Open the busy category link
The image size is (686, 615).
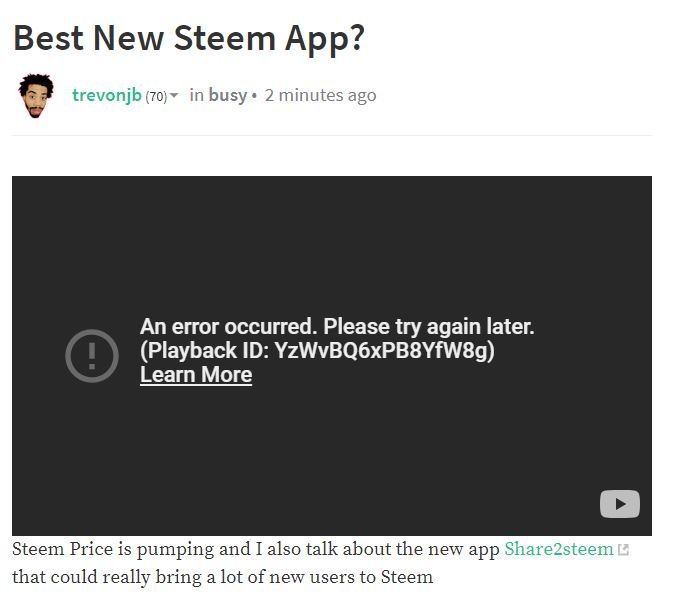228,95
